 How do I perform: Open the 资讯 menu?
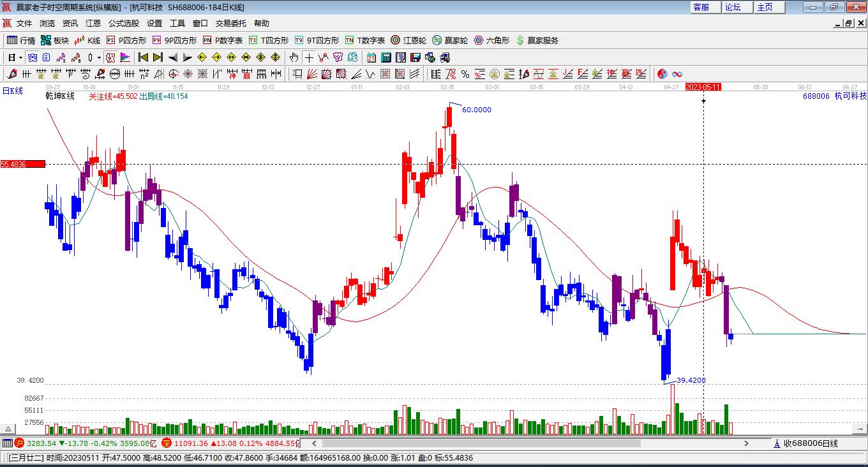70,24
